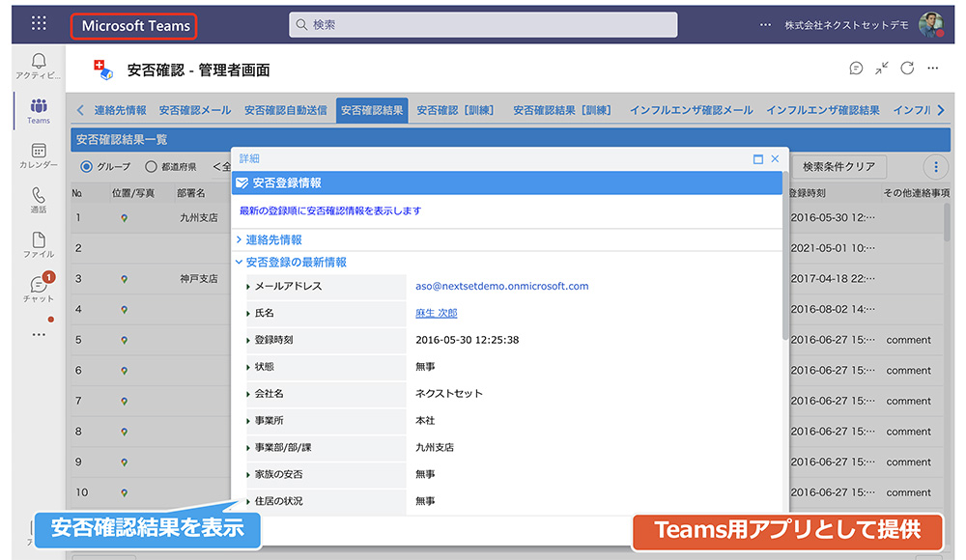The width and height of the screenshot is (966, 560).
Task: Open the tab conversation chat icon
Action: point(856,69)
